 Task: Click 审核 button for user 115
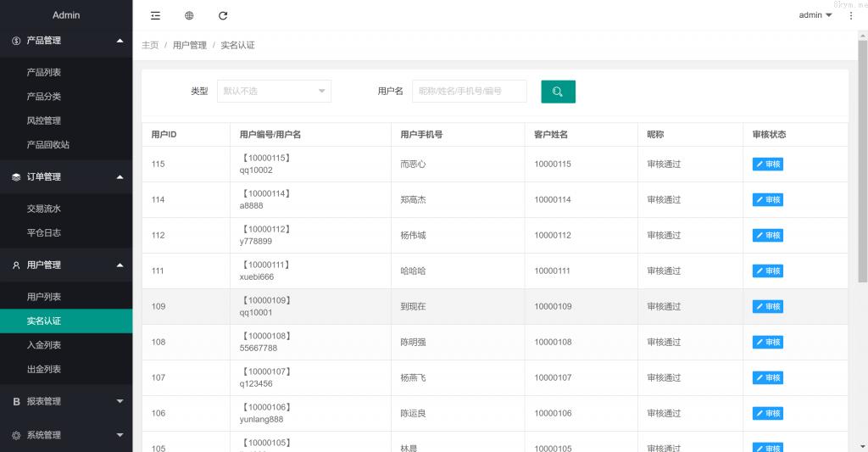[767, 165]
